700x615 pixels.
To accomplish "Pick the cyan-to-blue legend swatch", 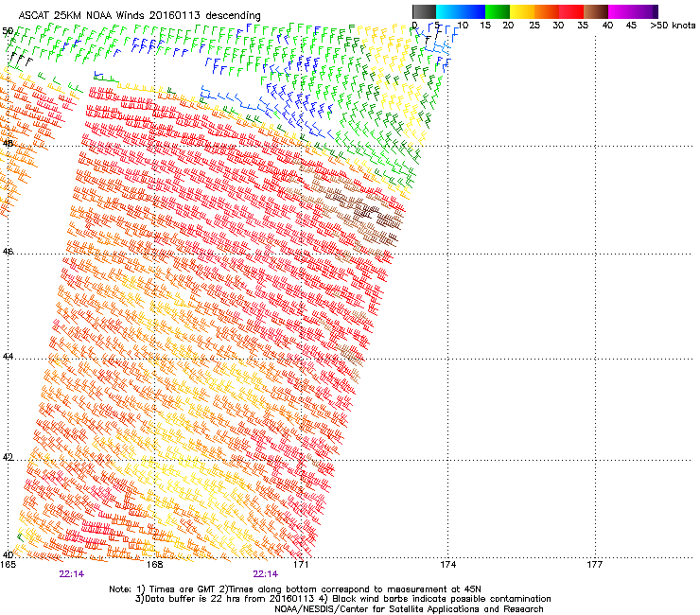I will coord(461,11).
